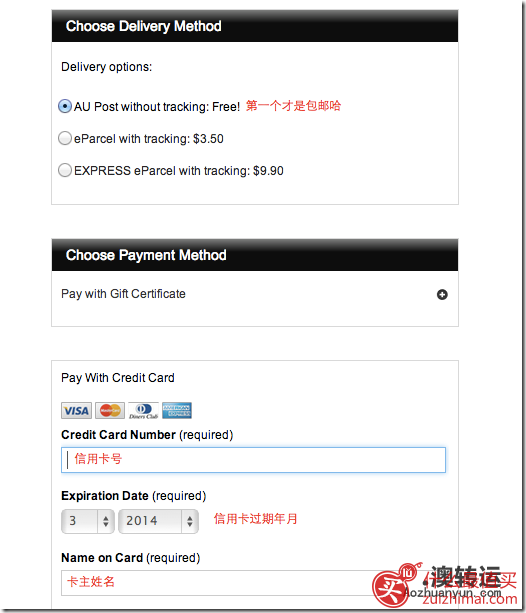The image size is (526, 613).
Task: Click the Name on Card field
Action: click(x=253, y=583)
